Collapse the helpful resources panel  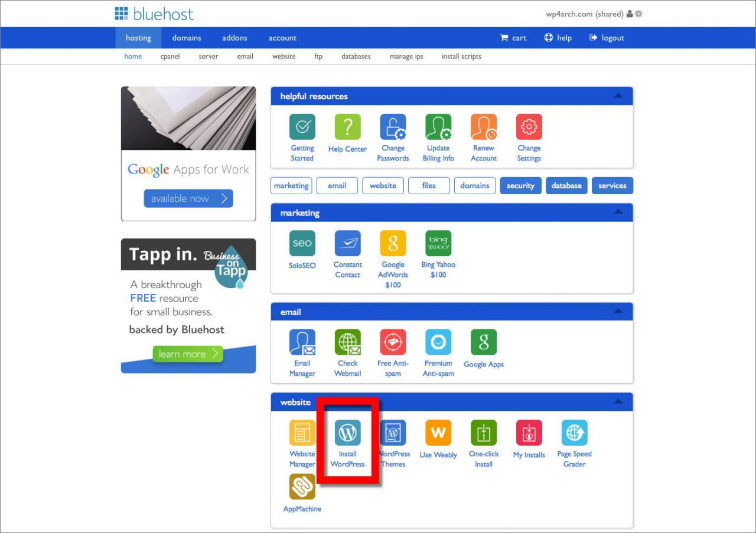[x=618, y=96]
